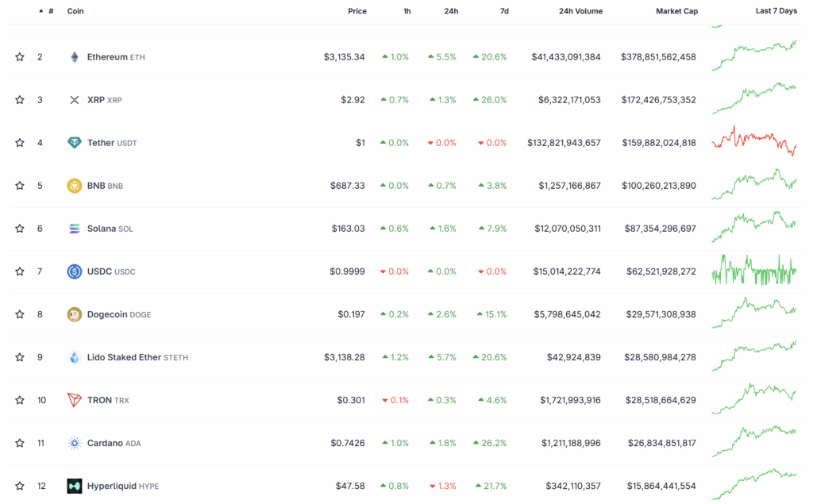Image resolution: width=813 pixels, height=504 pixels.
Task: Open the BNB coin page link
Action: (105, 186)
